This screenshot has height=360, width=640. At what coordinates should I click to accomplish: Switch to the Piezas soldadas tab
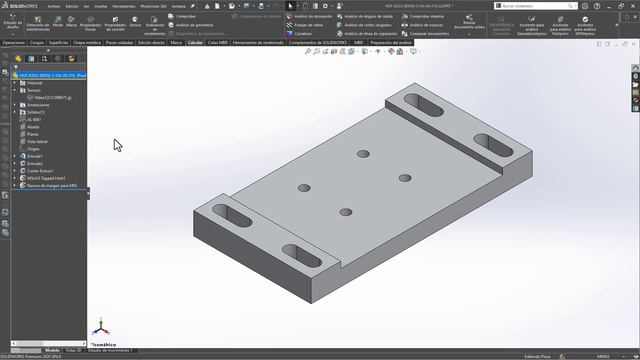tap(119, 42)
